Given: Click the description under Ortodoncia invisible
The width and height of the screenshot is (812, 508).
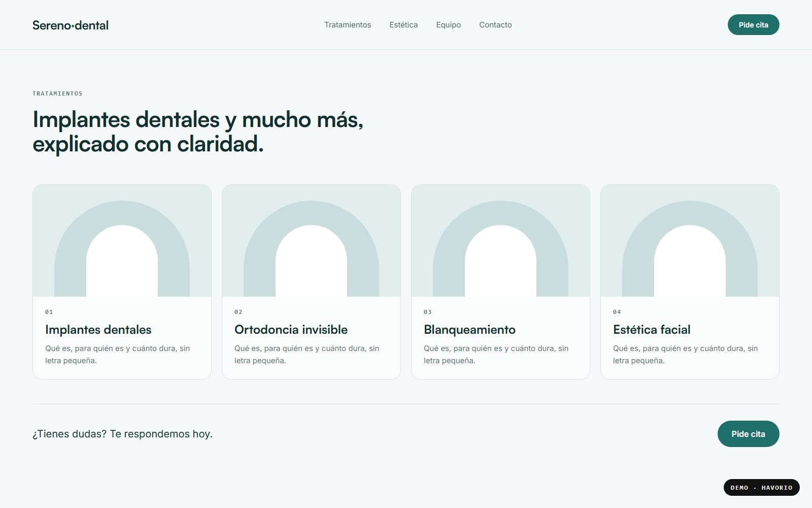Looking at the screenshot, I should (307, 355).
